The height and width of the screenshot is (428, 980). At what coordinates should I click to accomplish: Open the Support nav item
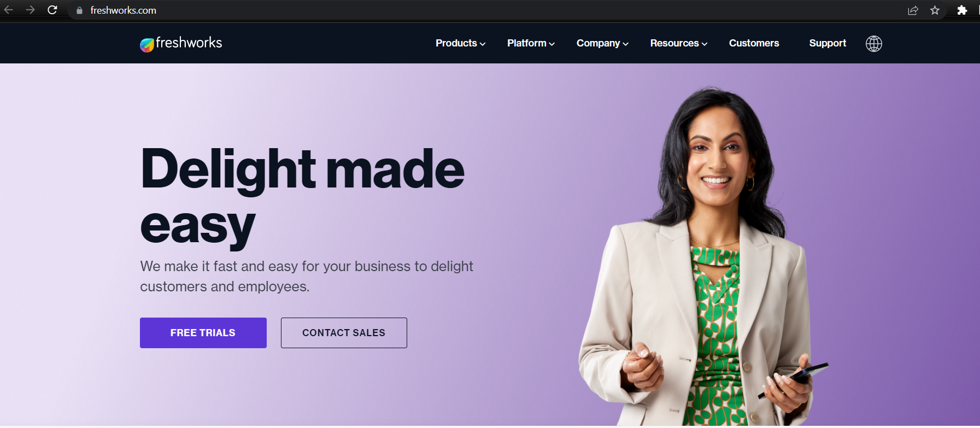(828, 43)
